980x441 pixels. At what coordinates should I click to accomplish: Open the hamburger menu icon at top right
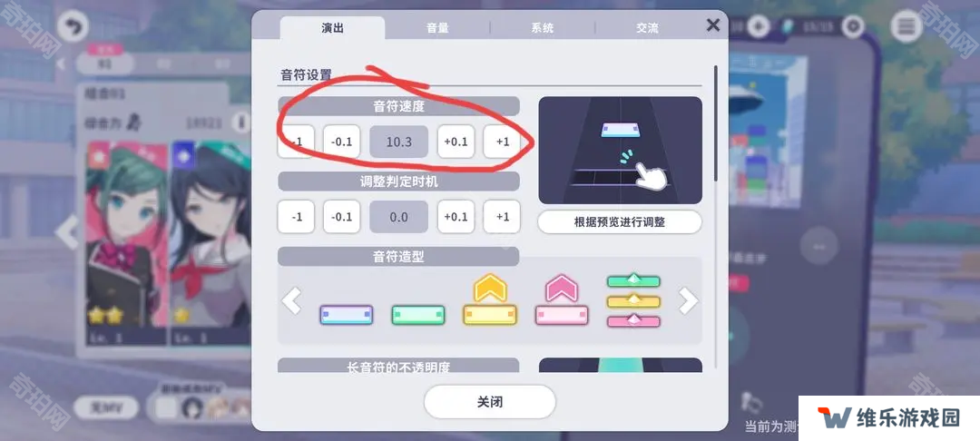click(906, 27)
